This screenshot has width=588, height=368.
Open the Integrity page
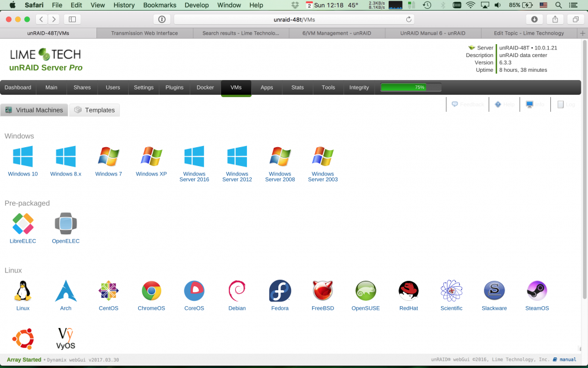point(359,88)
